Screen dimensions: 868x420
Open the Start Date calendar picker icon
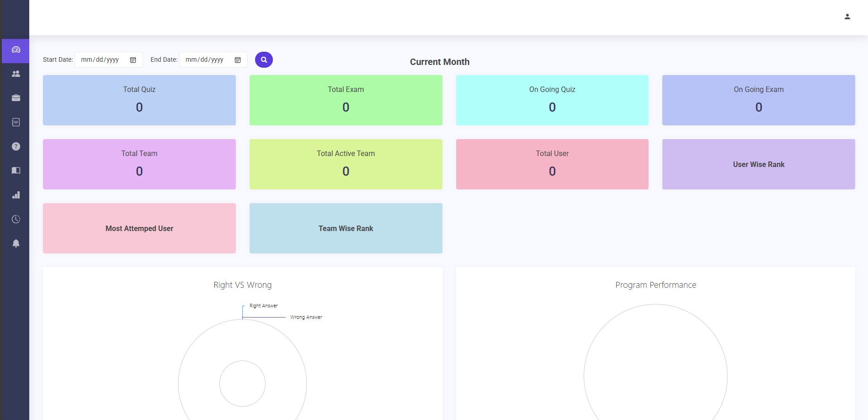coord(133,60)
